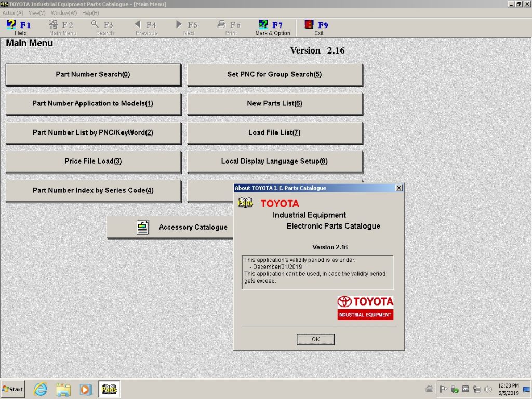The width and height of the screenshot is (532, 399).
Task: Close the About TOYOTA dialog
Action: coord(398,188)
